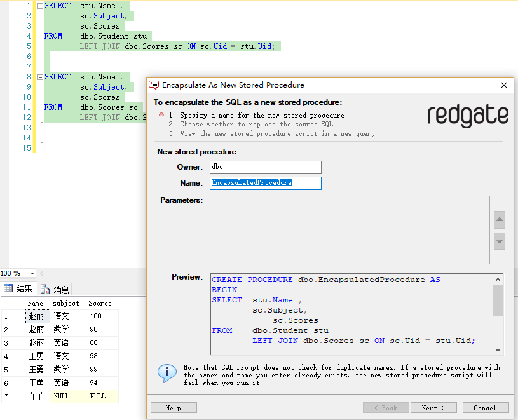Viewport: 518px width, 420px height.
Task: Select row header 5 in results grid
Action: 13,369
